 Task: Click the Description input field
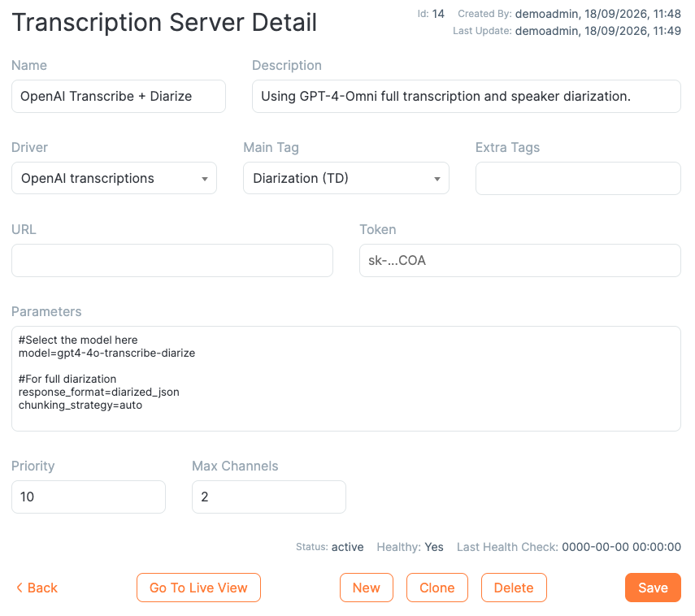pyautogui.click(x=467, y=96)
